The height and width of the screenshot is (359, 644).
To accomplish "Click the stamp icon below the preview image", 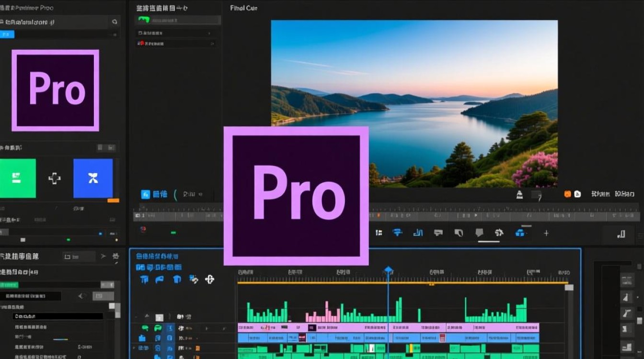I will [519, 194].
